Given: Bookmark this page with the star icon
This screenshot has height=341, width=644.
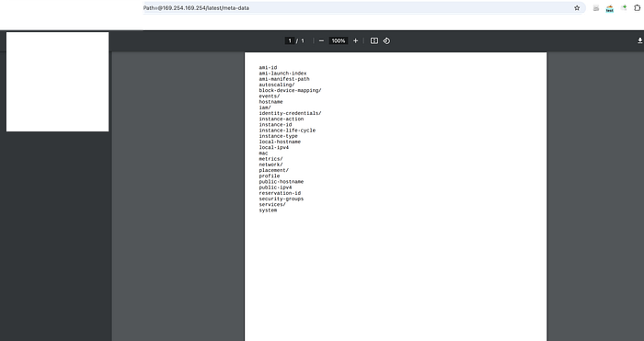Looking at the screenshot, I should 577,7.
